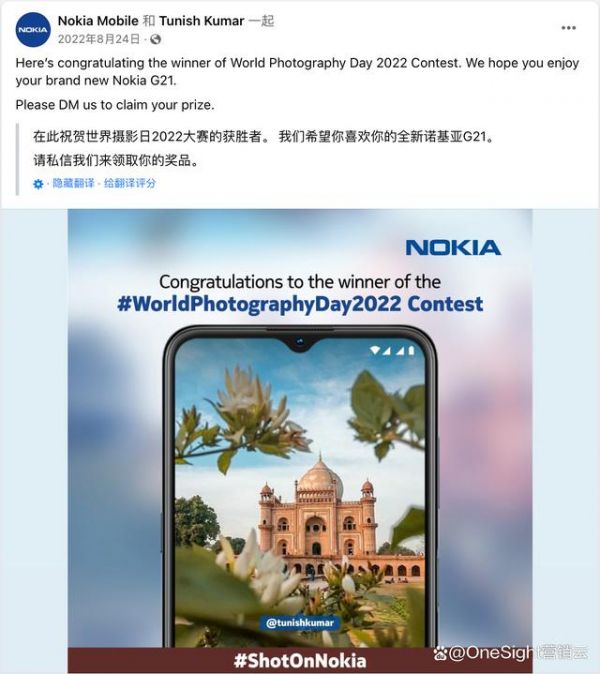The image size is (600, 674).
Task: Open the Nokia Mobile page name link
Action: (98, 21)
